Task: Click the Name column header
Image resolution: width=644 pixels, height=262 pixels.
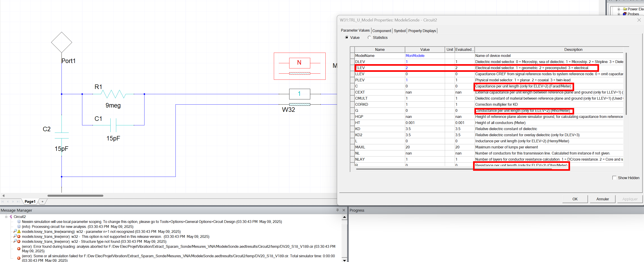Action: pos(380,49)
